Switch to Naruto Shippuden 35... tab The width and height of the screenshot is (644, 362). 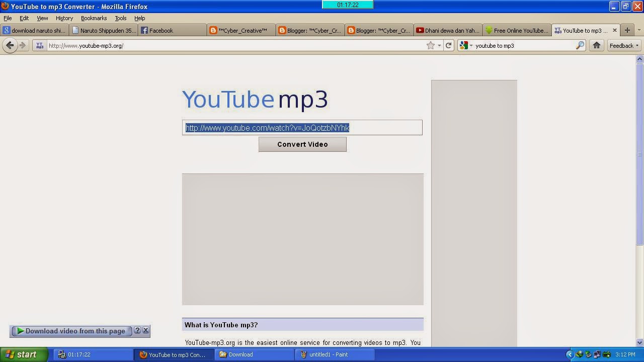coord(104,30)
